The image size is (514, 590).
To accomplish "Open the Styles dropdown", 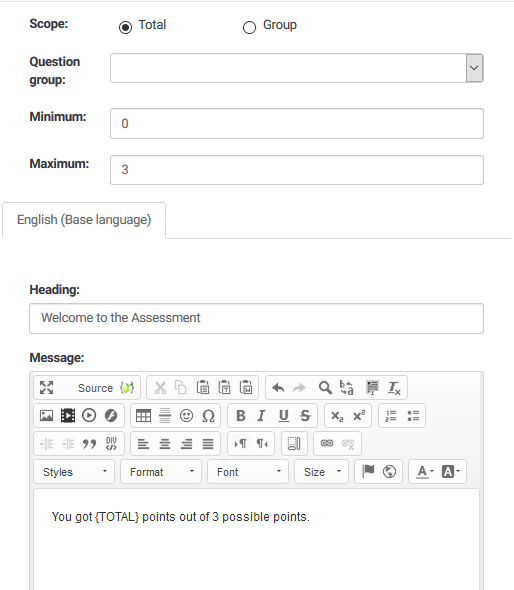I will click(74, 471).
